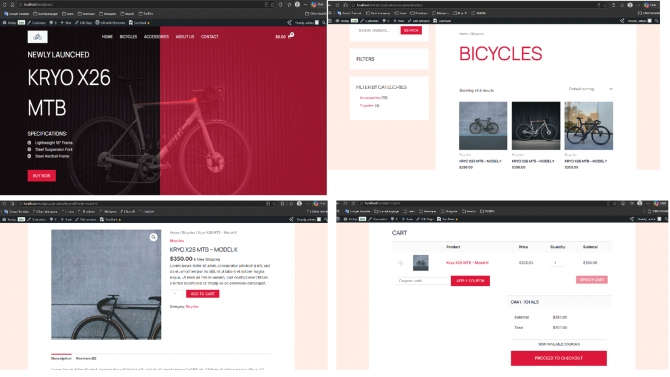This screenshot has height=377, width=670.
Task: Open Google Translate bookmark in homepage window
Action: tap(17, 14)
